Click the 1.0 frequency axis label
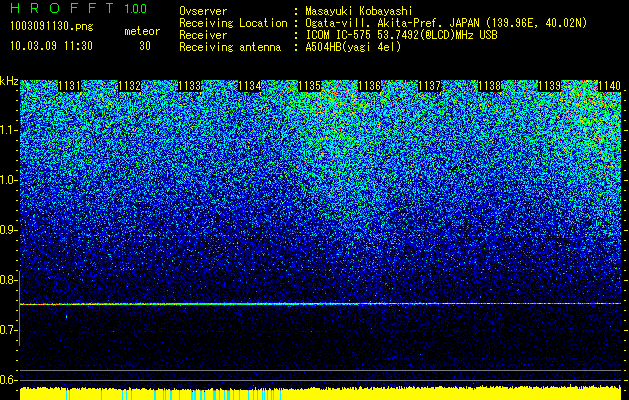Image resolution: width=629 pixels, height=400 pixels. [7, 180]
